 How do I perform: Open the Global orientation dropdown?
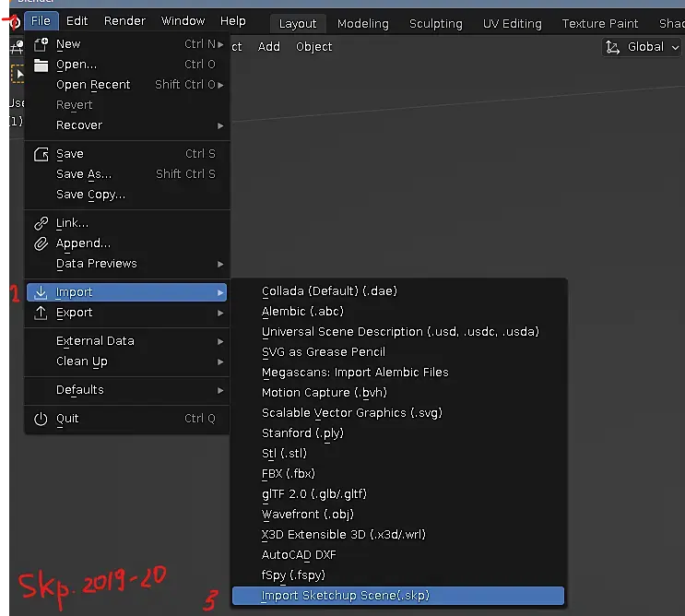click(643, 47)
